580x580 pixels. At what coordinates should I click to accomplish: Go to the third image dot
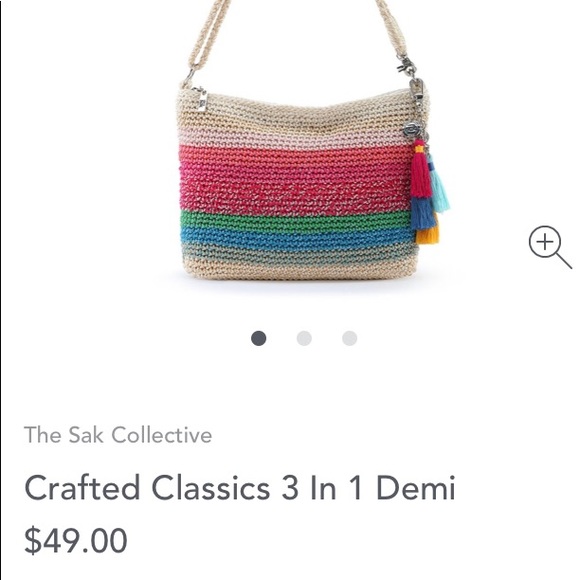point(350,338)
